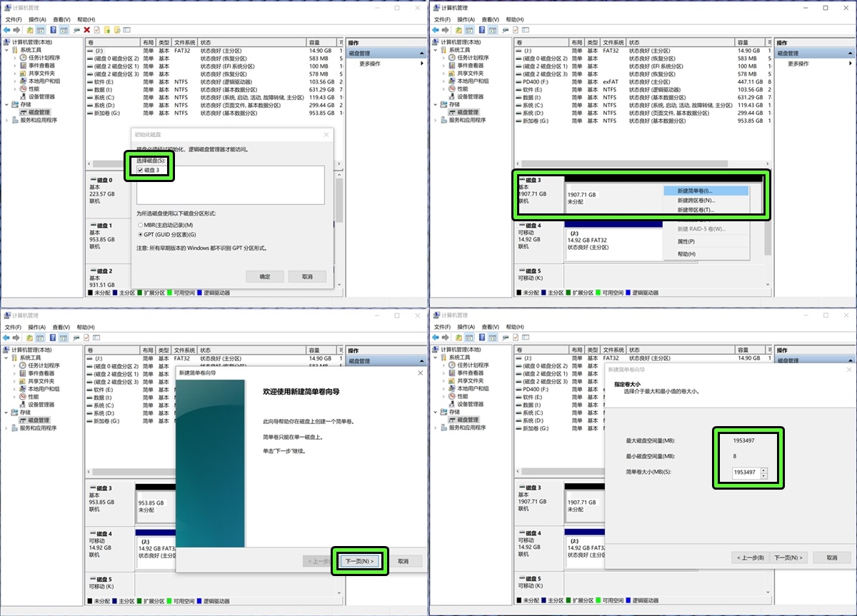
Task: Select the GPT (GUID 分区表) radio option
Action: point(140,234)
